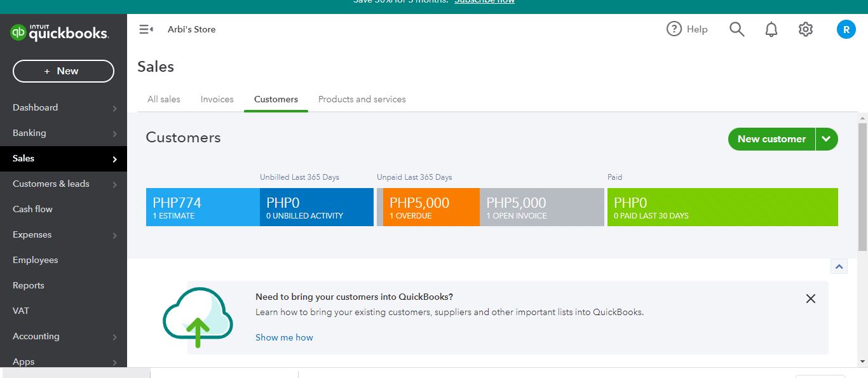Dismiss the import customers banner

(x=811, y=299)
